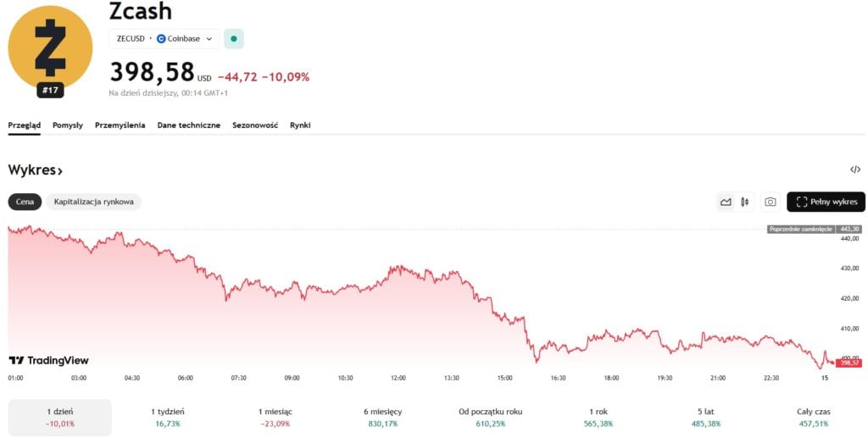Expand the Wykres section heading
Image resolution: width=868 pixels, height=438 pixels.
click(36, 170)
